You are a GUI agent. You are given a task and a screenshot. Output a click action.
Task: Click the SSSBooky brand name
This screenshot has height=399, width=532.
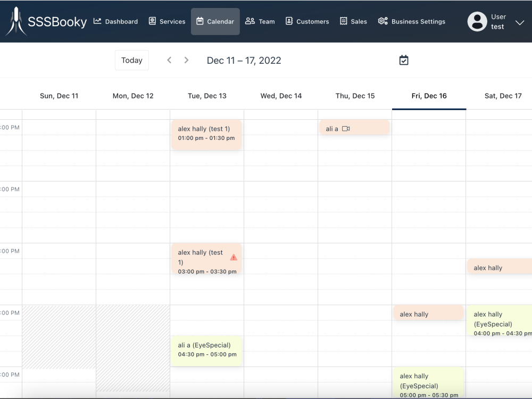(57, 22)
